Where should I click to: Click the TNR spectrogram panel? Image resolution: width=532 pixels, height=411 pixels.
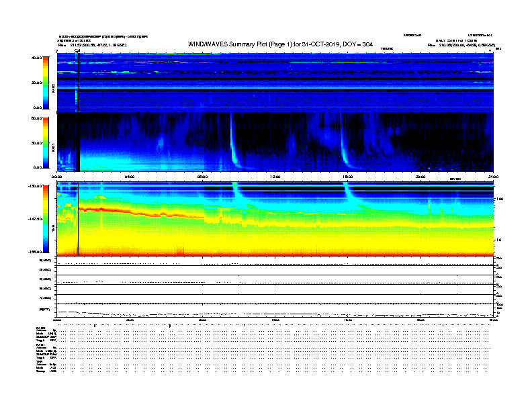pos(275,219)
